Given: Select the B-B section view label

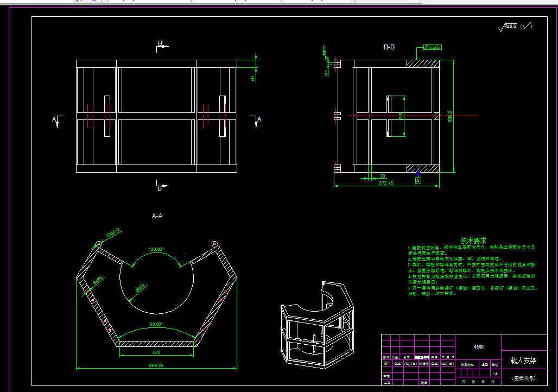Looking at the screenshot, I should pos(389,47).
